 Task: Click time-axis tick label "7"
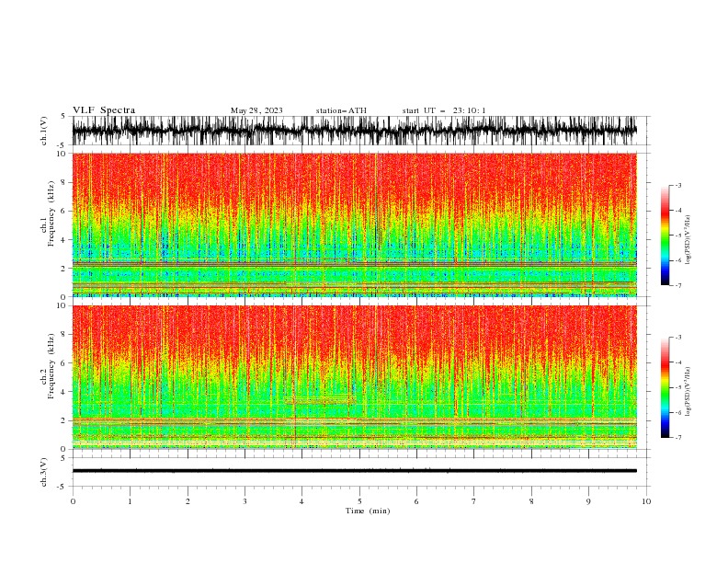click(x=474, y=501)
